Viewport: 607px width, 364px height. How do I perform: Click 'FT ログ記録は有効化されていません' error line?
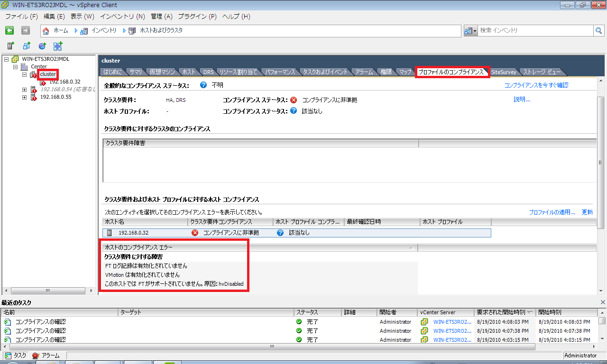146,266
